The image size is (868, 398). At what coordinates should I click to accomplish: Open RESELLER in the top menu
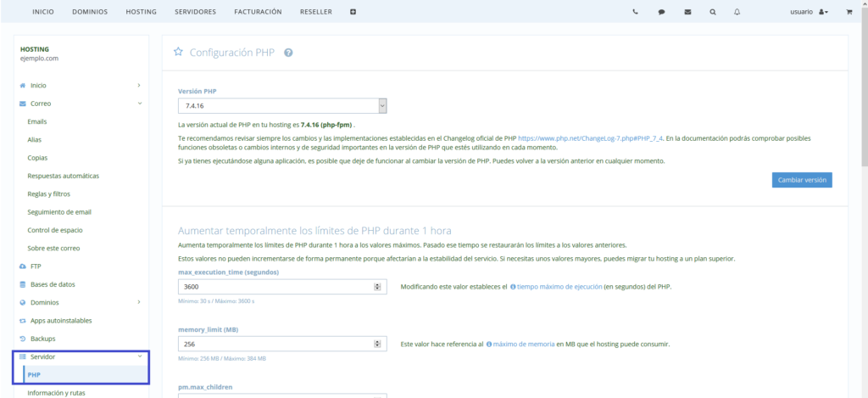coord(316,12)
